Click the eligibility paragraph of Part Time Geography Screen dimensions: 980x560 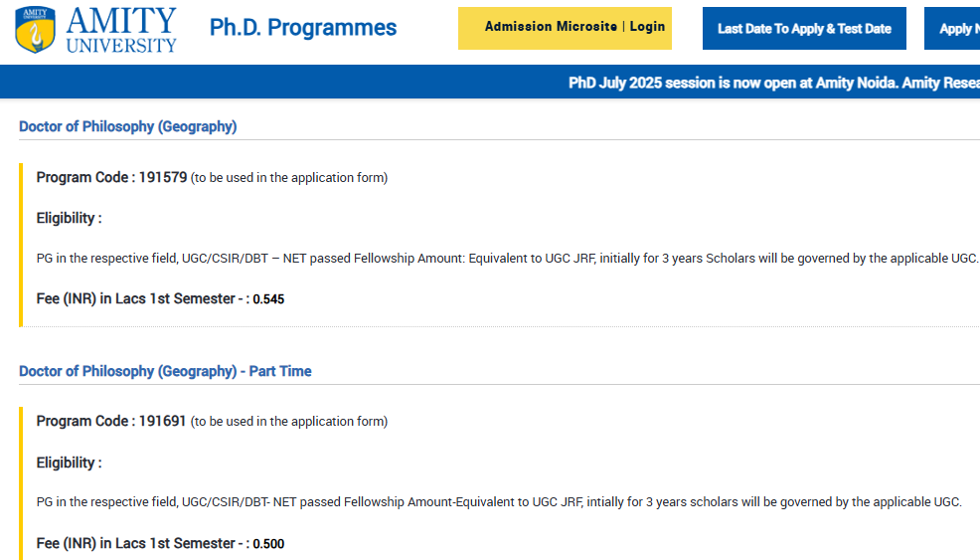click(499, 502)
